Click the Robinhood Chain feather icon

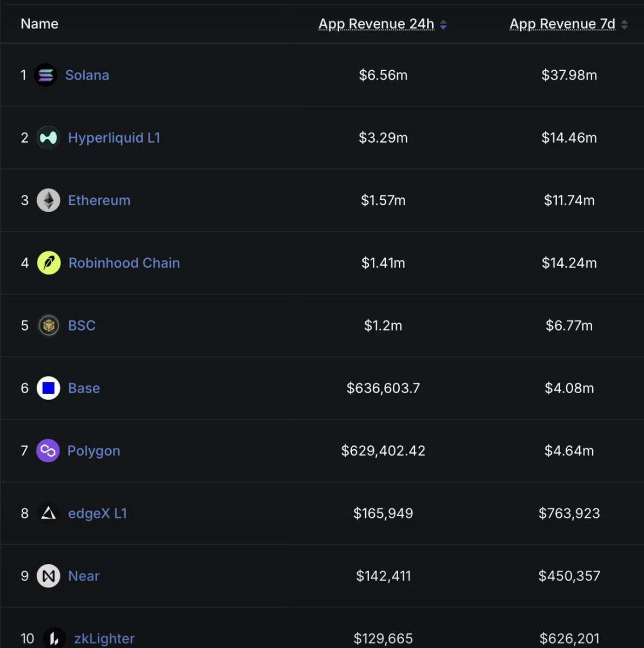(x=49, y=263)
